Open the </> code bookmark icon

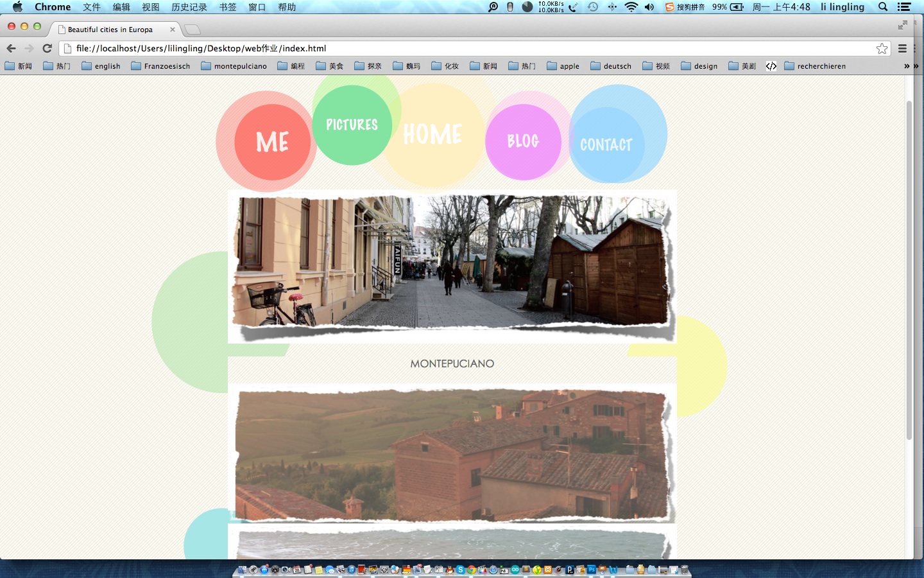click(771, 66)
